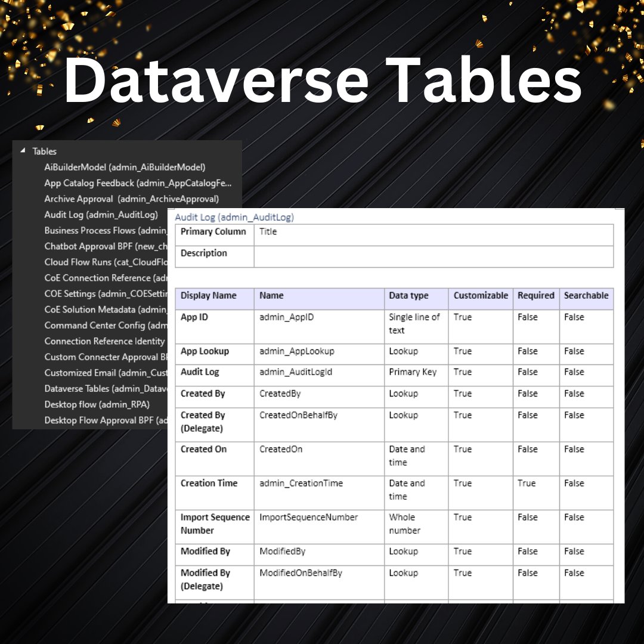Screen dimensions: 644x644
Task: Click the Required column header
Action: (x=536, y=299)
